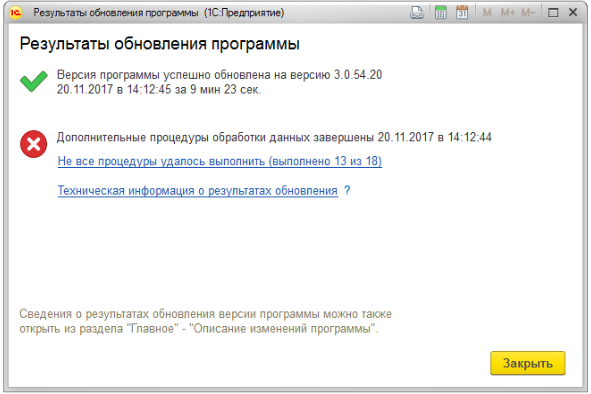Image resolution: width=591 pixels, height=394 pixels.
Task: Click the green success checkmark icon
Action: tap(34, 81)
